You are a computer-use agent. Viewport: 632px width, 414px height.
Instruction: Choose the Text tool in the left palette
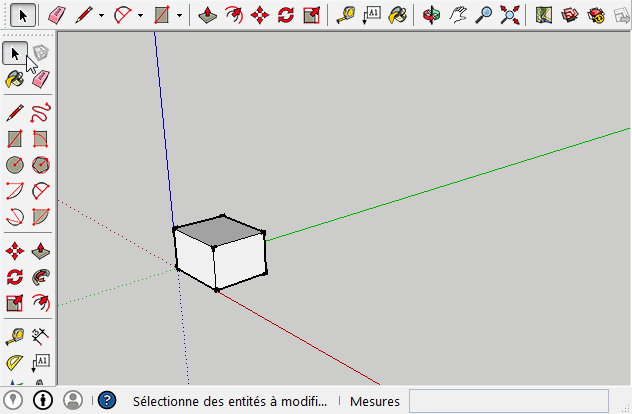click(41, 362)
